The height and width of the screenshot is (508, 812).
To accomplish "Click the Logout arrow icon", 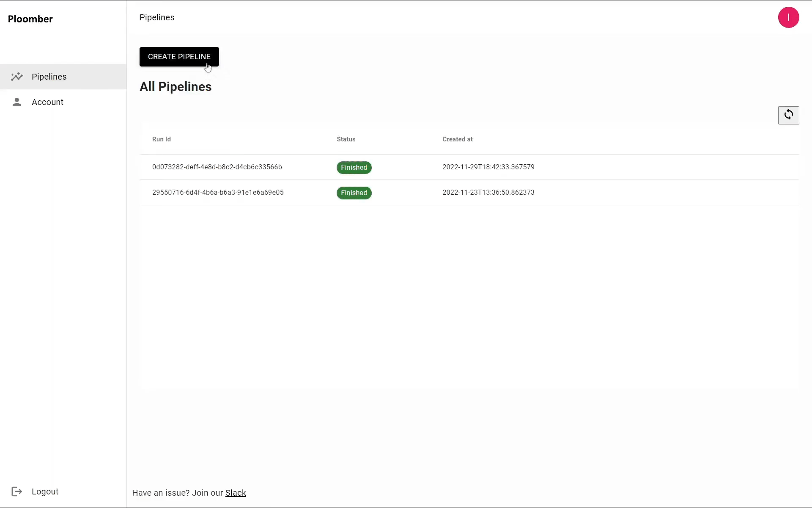I will click(17, 491).
